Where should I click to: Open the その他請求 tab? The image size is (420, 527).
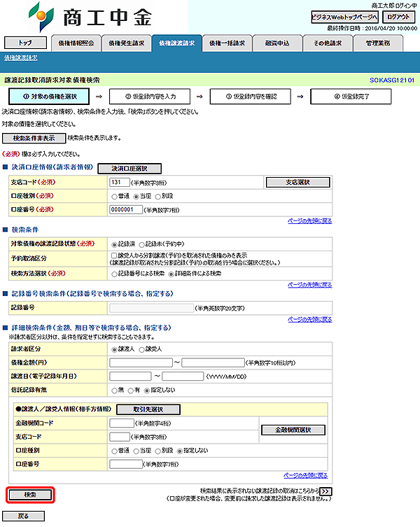pyautogui.click(x=328, y=43)
